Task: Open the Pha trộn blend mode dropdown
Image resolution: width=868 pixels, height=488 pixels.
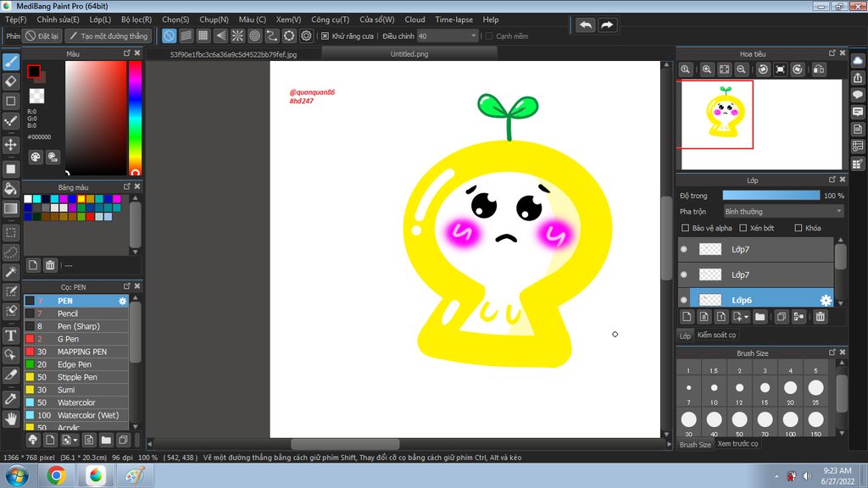Action: (783, 211)
